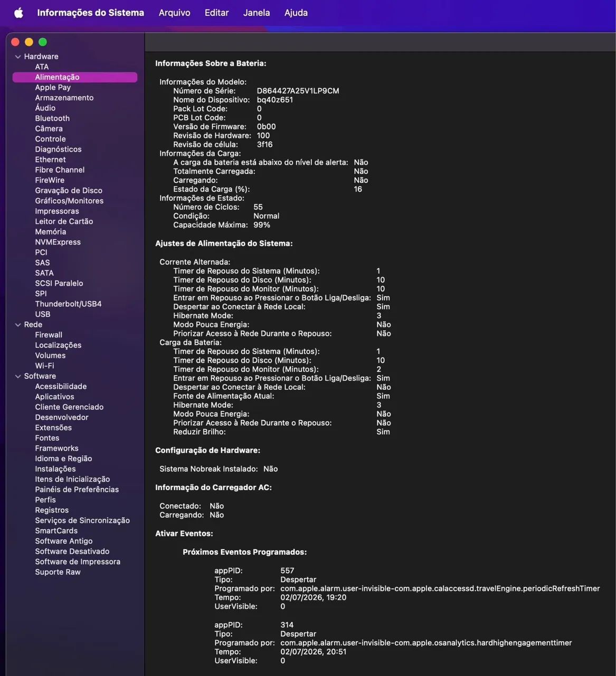Select Software de Impressora under Software

coord(78,561)
